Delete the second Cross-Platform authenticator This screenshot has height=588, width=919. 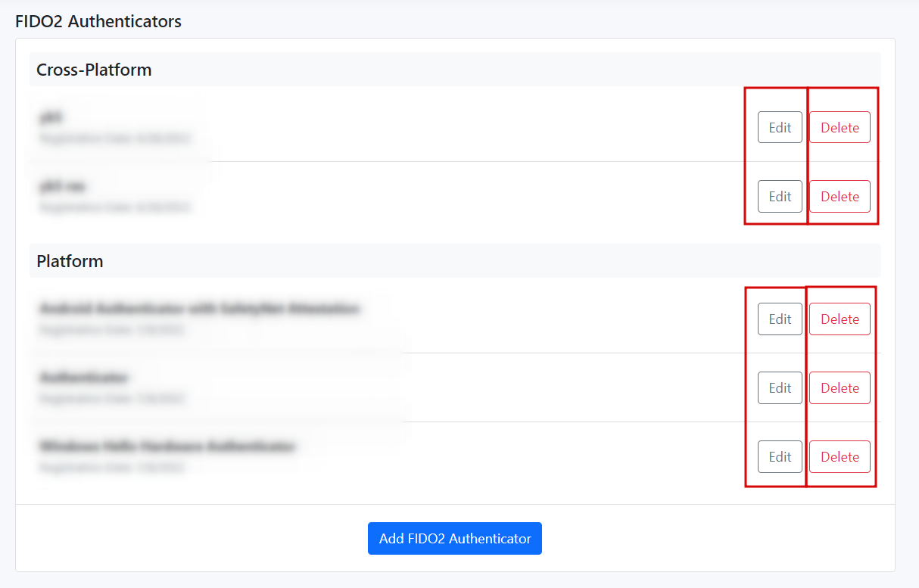840,196
